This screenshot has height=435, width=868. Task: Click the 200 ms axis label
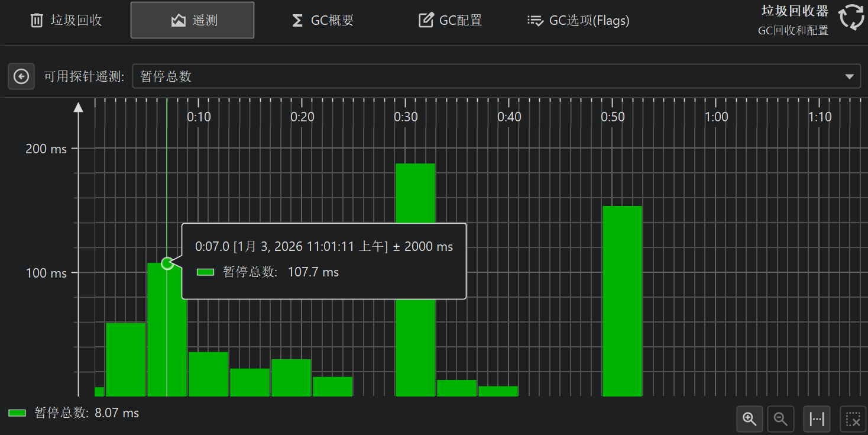(46, 149)
